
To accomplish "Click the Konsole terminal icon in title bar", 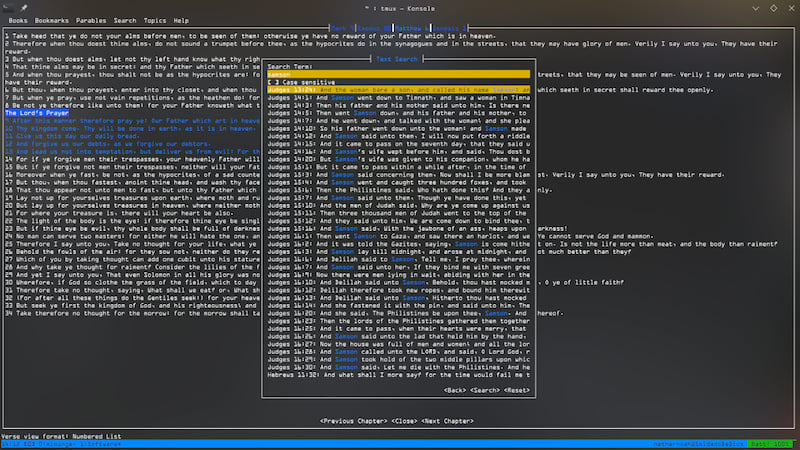I will (x=9, y=8).
